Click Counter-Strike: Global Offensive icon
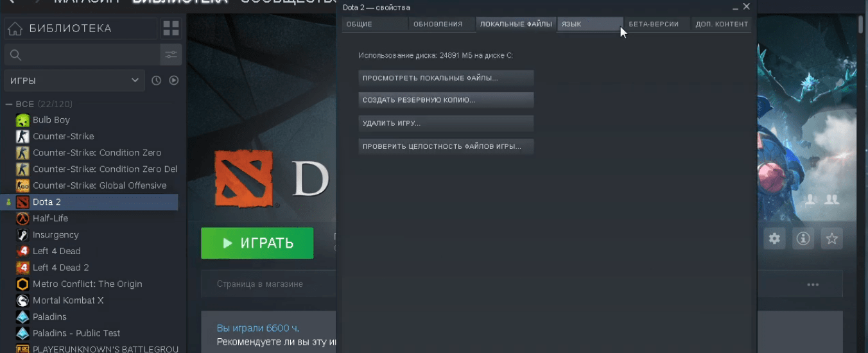This screenshot has width=868, height=353. coord(22,185)
